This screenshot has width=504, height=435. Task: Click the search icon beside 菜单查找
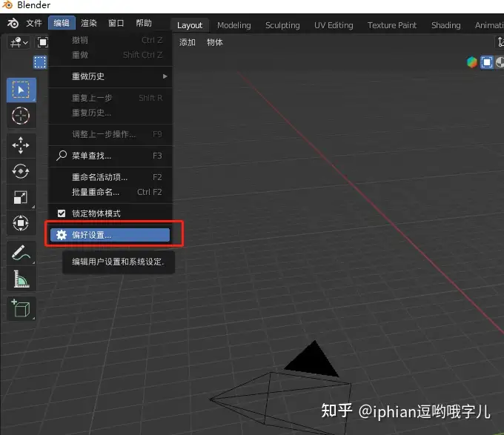point(61,156)
